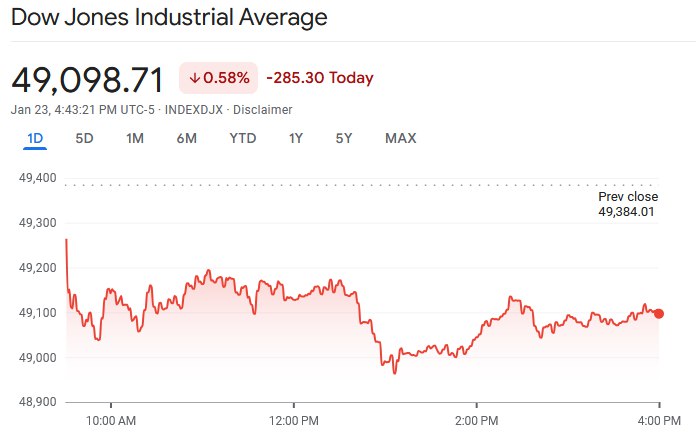Switch to the 5D chart range

tap(84, 138)
